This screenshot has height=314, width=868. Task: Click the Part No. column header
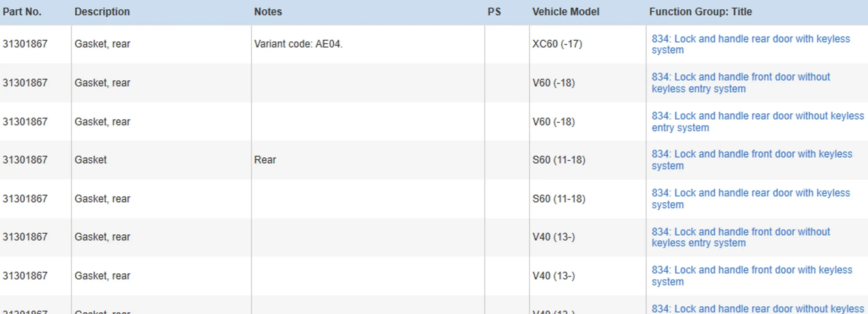point(22,12)
